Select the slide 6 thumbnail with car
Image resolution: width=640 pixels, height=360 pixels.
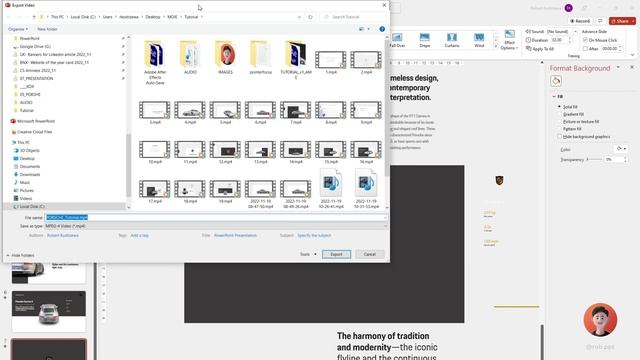pyautogui.click(x=49, y=311)
